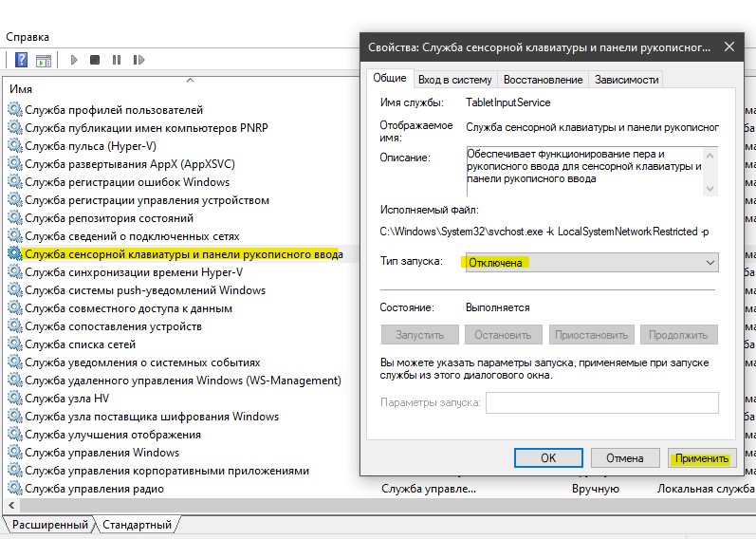Click the properties sheet toolbar icon

click(x=44, y=61)
